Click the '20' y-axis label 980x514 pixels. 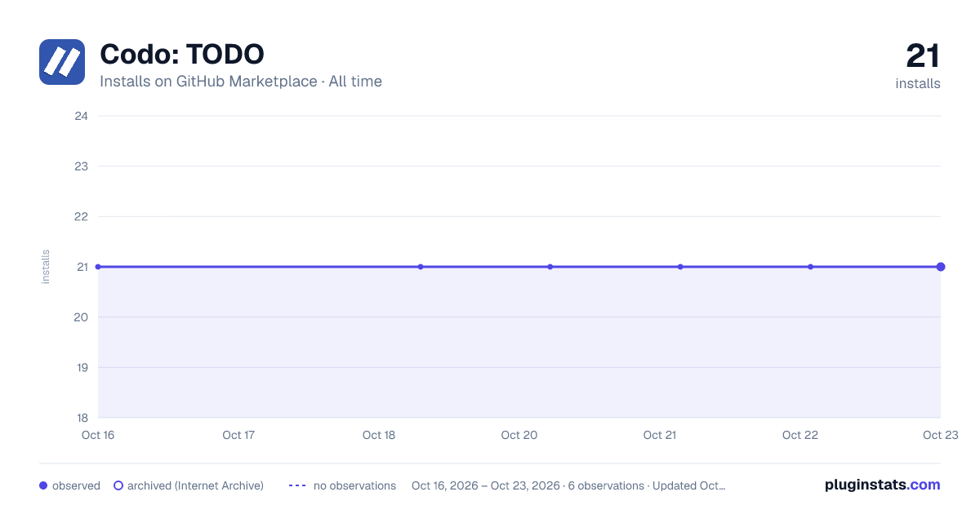(81, 317)
